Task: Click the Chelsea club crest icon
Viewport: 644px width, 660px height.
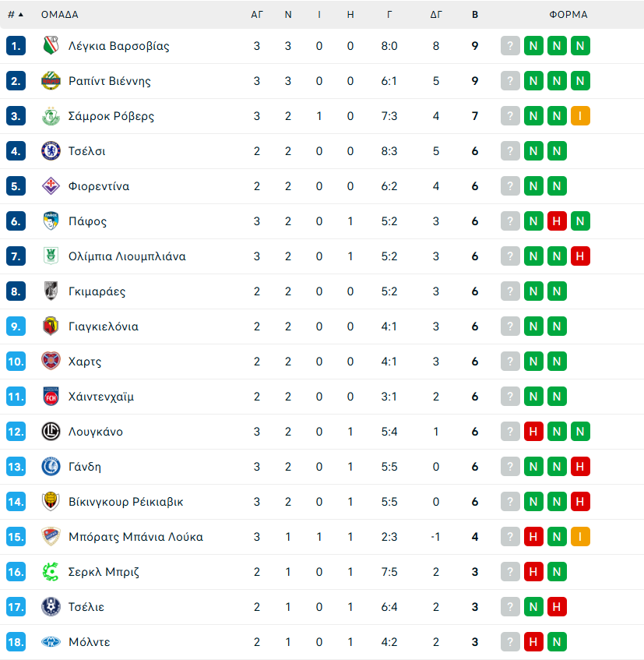Action: click(51, 151)
